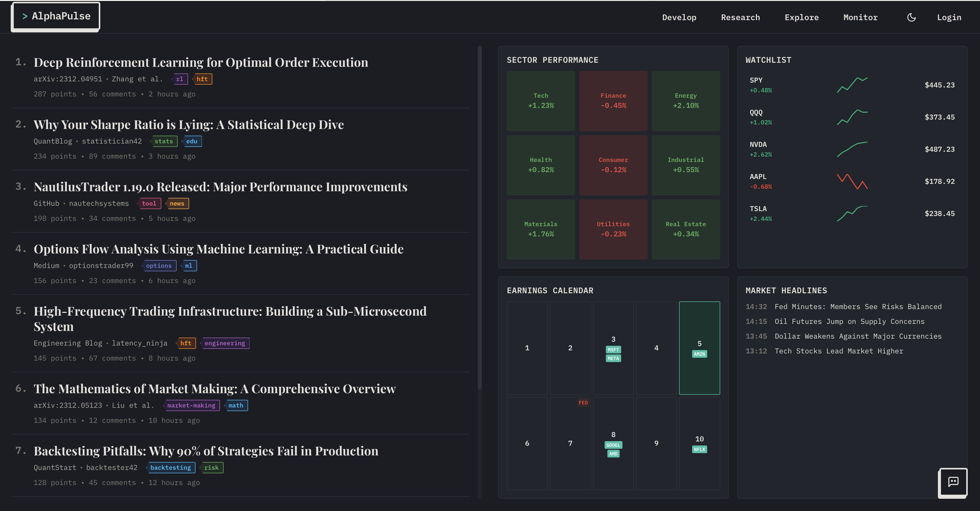Select the SPY ticker in the watchlist
The image size is (980, 511).
tap(756, 80)
